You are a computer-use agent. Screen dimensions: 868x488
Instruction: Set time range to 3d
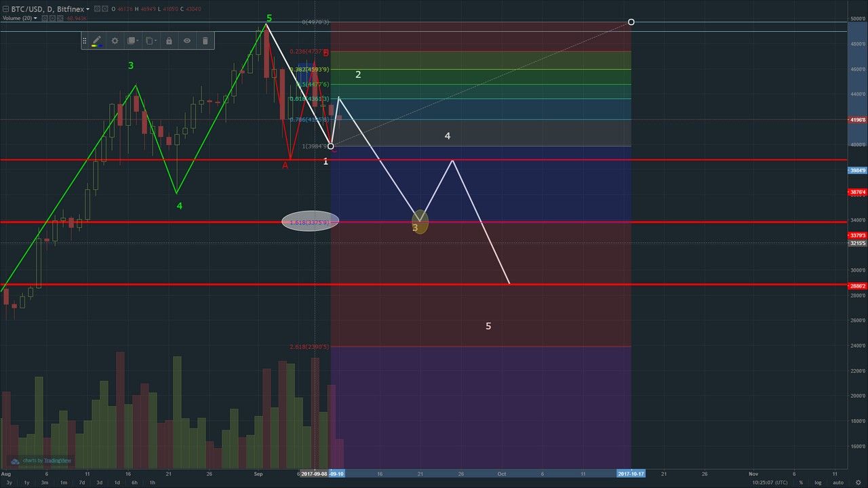pyautogui.click(x=99, y=483)
